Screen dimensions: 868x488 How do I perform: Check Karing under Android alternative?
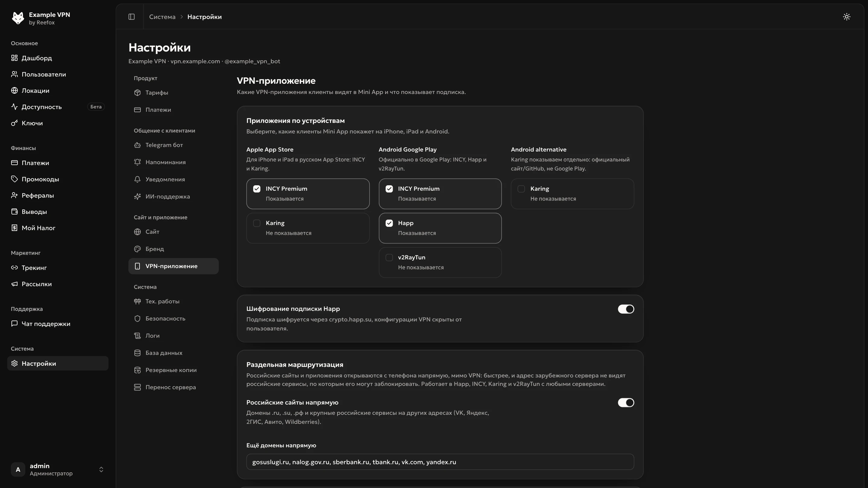click(x=521, y=189)
